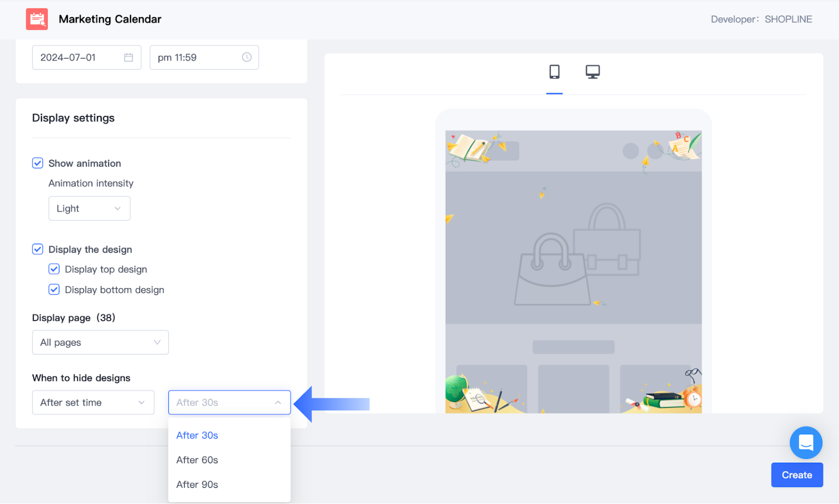Open the After set time dropdown
Screen dimensions: 839x504
click(x=93, y=402)
